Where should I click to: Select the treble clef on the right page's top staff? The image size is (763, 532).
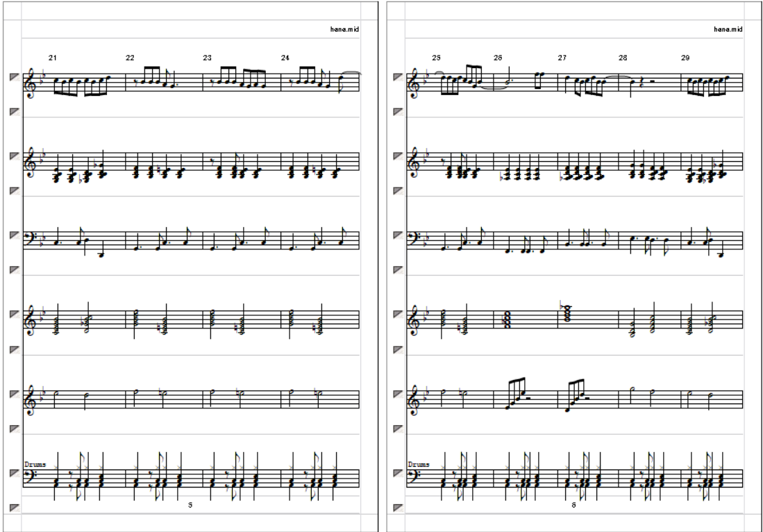click(414, 83)
